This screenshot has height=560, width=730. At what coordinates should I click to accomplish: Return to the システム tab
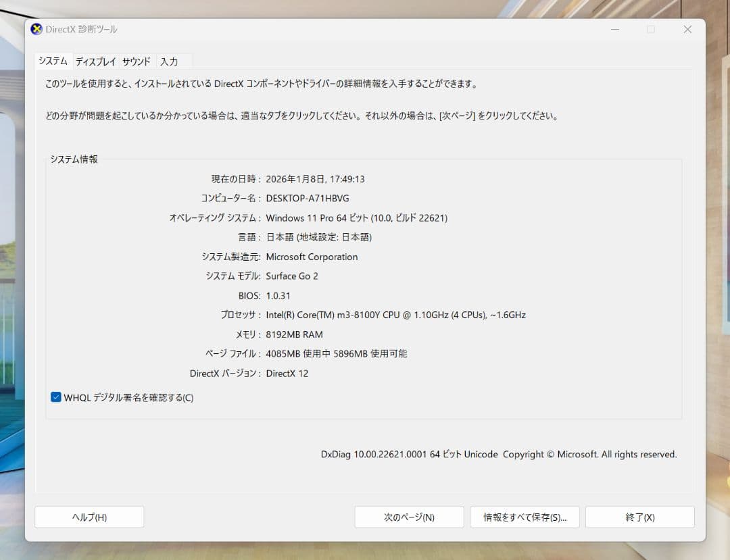53,61
